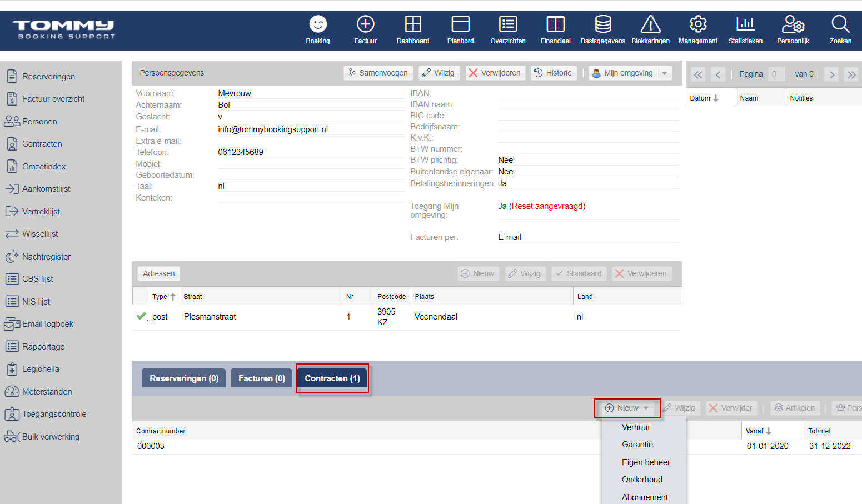Click the Samenvoegen button
The width and height of the screenshot is (862, 504).
click(378, 73)
